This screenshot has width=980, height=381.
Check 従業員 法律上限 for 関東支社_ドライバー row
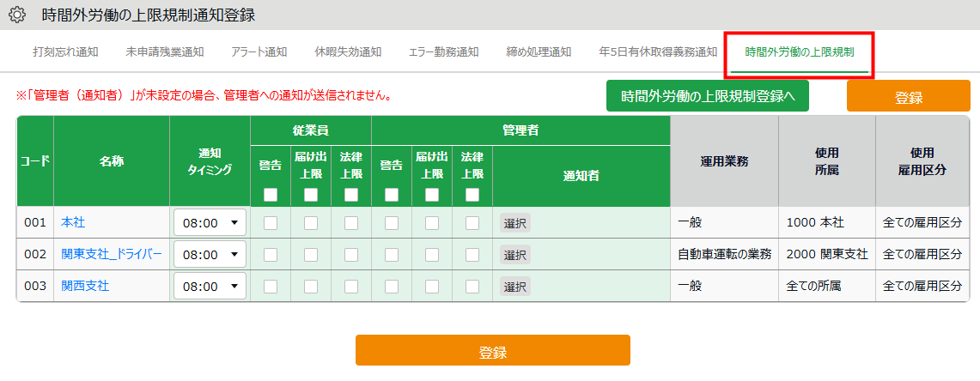click(351, 254)
